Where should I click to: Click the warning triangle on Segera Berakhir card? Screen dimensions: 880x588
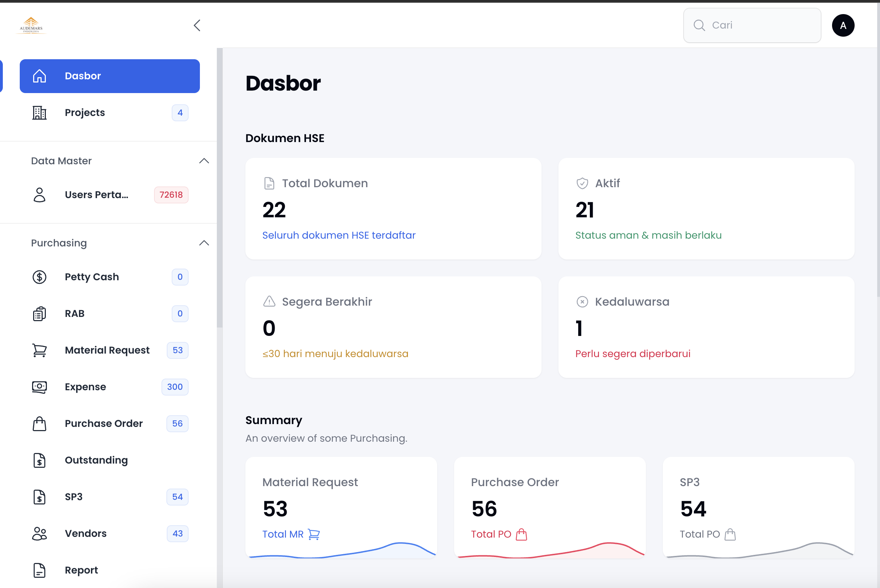[268, 301]
